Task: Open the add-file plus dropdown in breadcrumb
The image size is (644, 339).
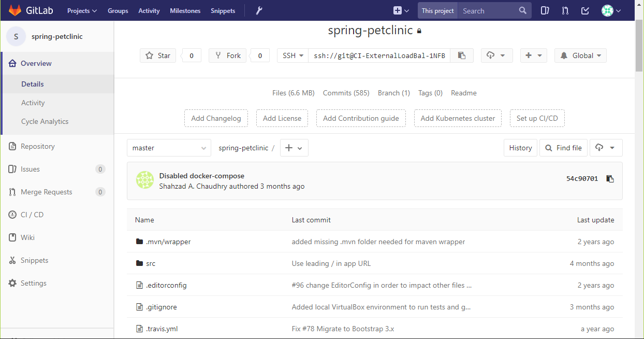Action: [x=294, y=148]
